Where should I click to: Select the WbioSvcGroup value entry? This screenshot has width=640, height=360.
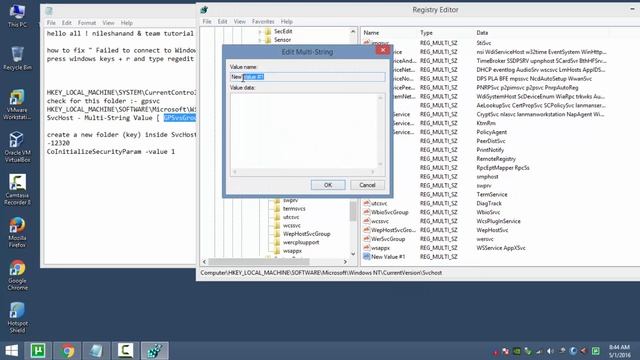click(x=389, y=212)
